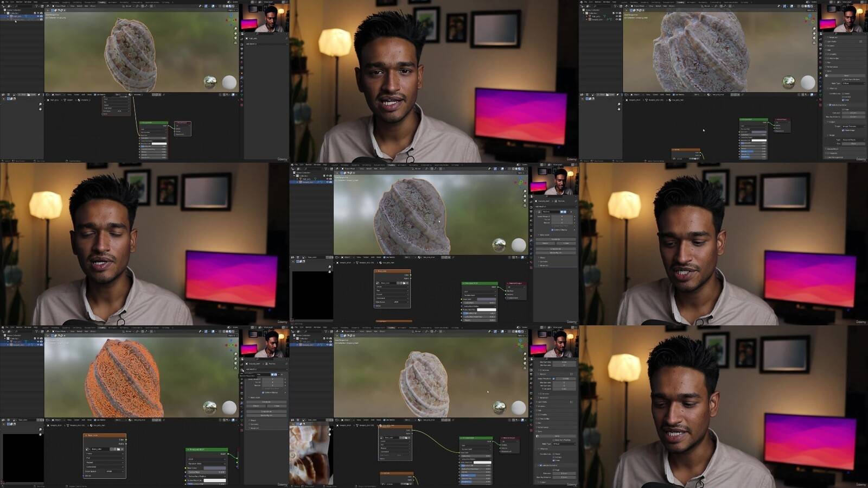Toggle Optimal Display checkbox in center frame modifier

(553, 230)
